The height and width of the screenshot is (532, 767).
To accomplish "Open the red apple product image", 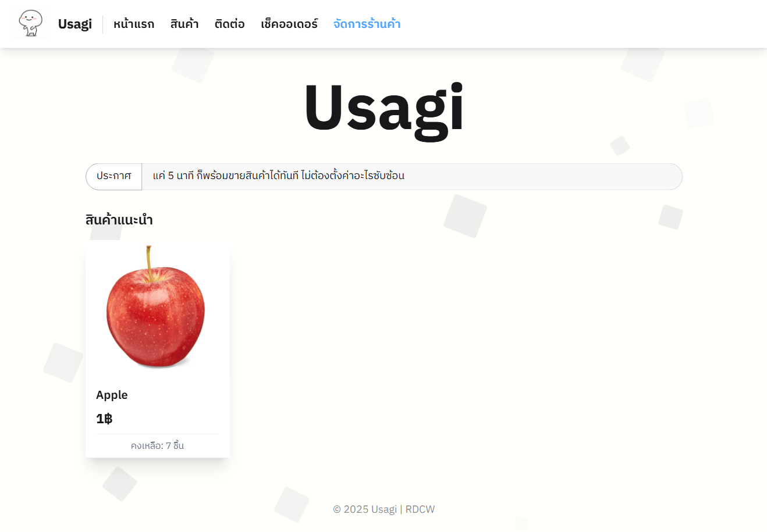I will pyautogui.click(x=156, y=307).
